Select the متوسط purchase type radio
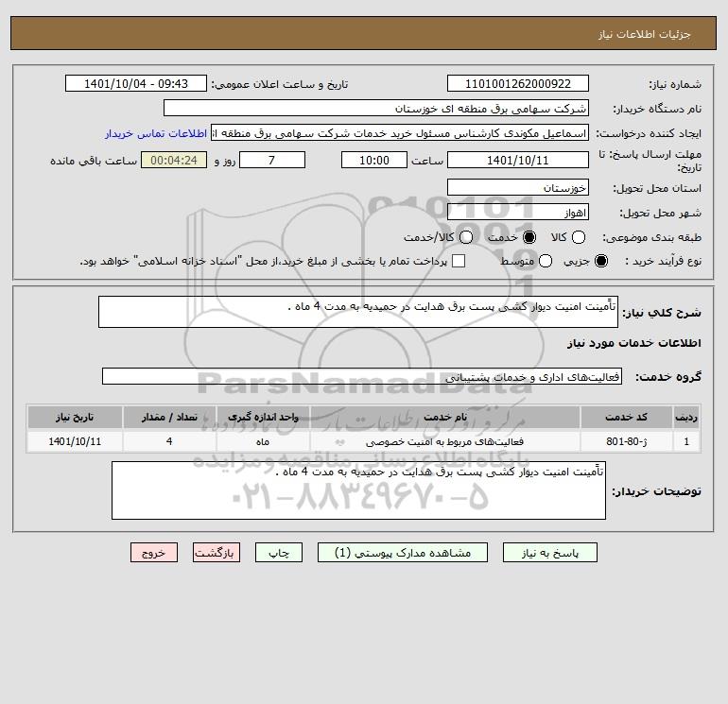The width and height of the screenshot is (728, 704). 546,261
